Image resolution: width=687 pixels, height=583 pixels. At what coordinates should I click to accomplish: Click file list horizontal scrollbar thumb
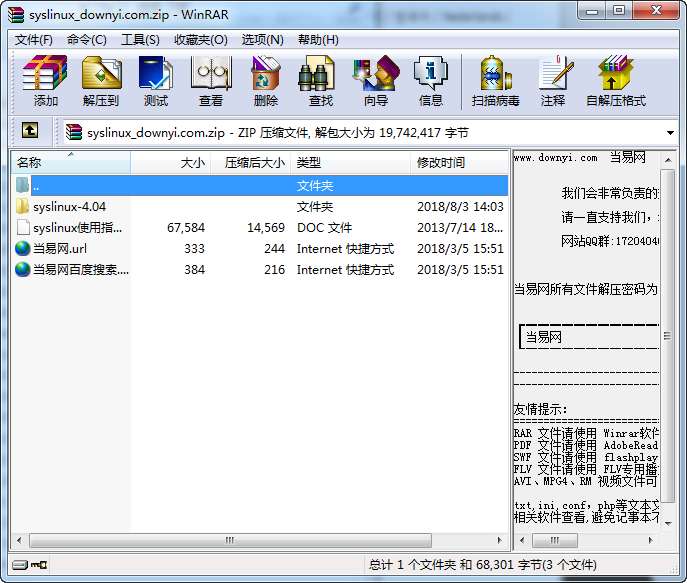click(x=230, y=540)
